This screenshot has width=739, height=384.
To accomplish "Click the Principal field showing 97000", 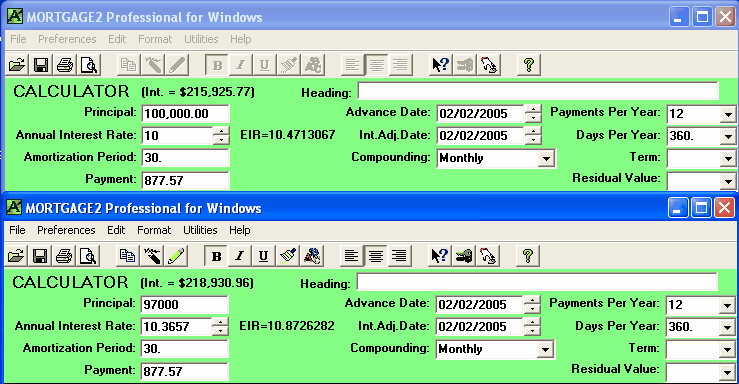I will tap(184, 304).
